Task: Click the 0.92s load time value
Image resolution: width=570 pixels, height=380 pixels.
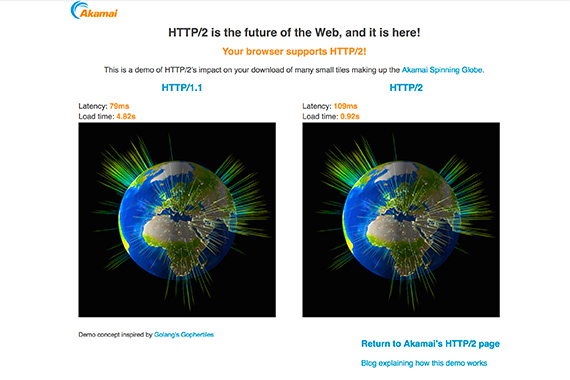Action: coord(350,116)
